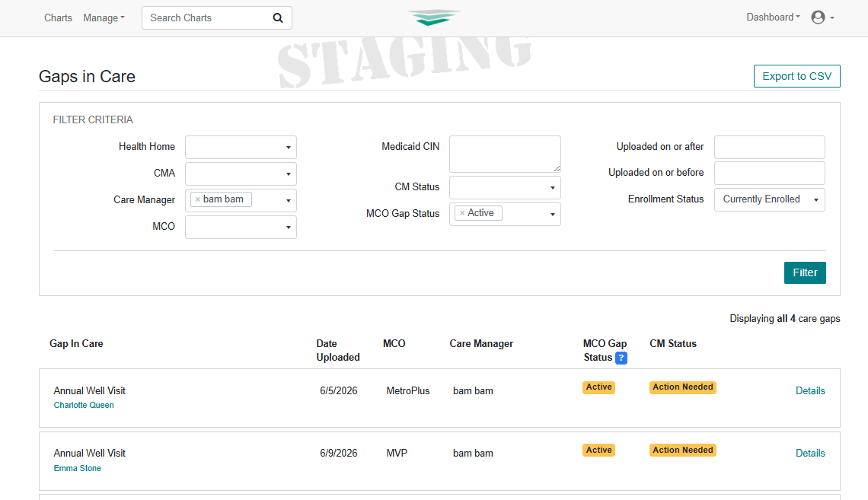The width and height of the screenshot is (868, 500).
Task: Open the Dashboard menu
Action: click(773, 18)
